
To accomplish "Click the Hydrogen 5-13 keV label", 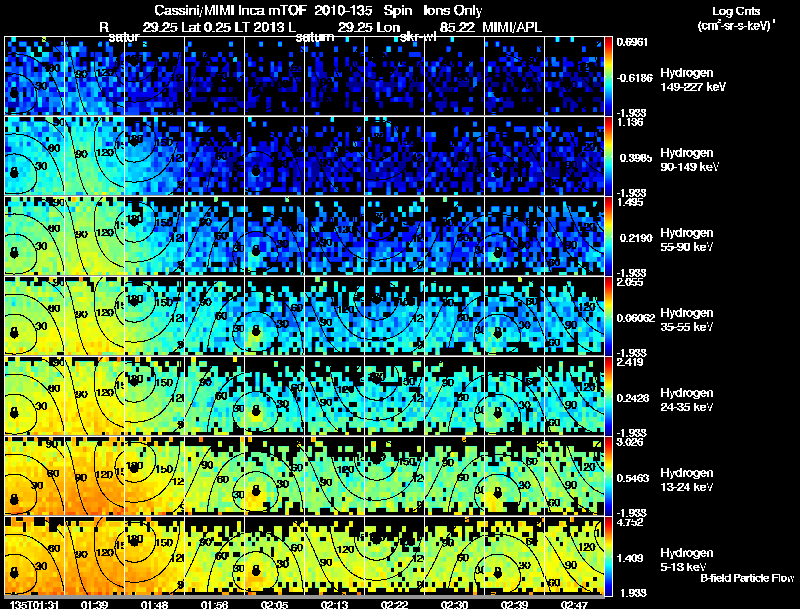I will pyautogui.click(x=687, y=560).
